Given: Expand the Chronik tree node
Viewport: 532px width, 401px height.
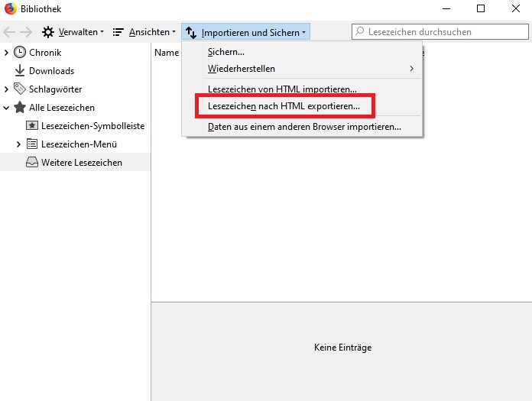Looking at the screenshot, I should point(7,53).
